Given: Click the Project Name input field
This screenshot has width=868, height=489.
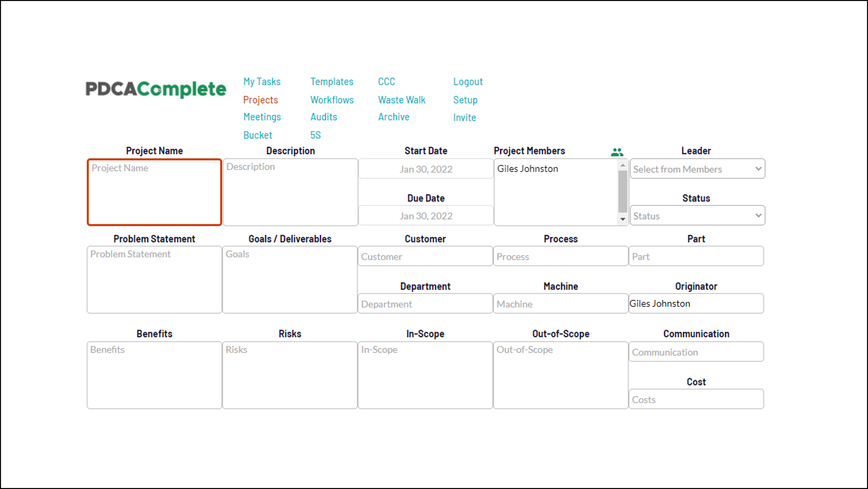Looking at the screenshot, I should 154,191.
